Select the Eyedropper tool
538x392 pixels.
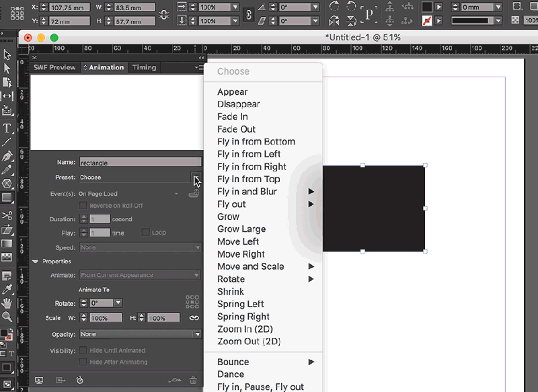click(7, 290)
